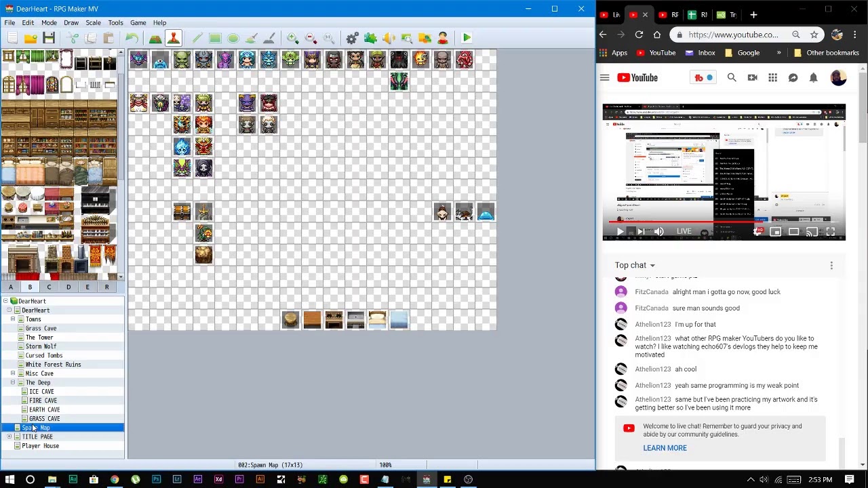Start Playtest with green play icon
Image resolution: width=868 pixels, height=488 pixels.
pos(467,38)
